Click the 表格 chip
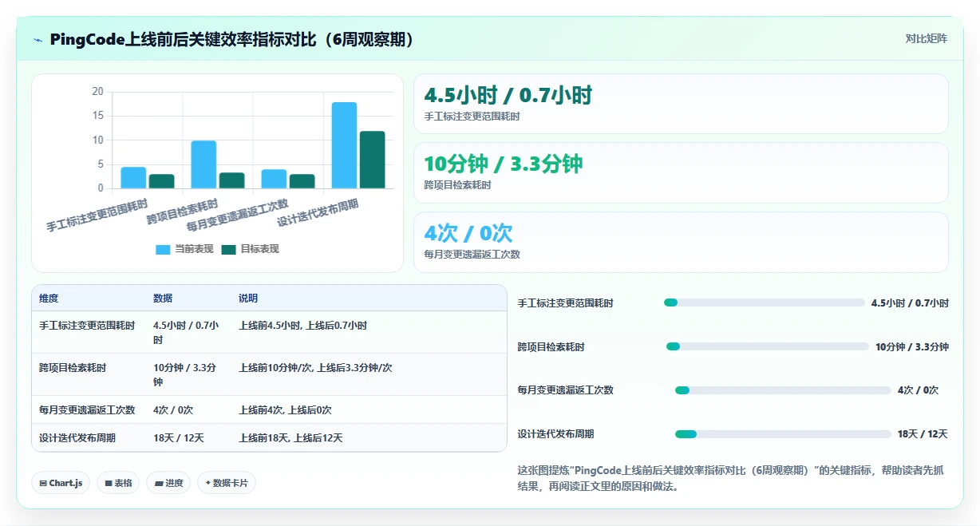This screenshot has height=526, width=980. [118, 483]
